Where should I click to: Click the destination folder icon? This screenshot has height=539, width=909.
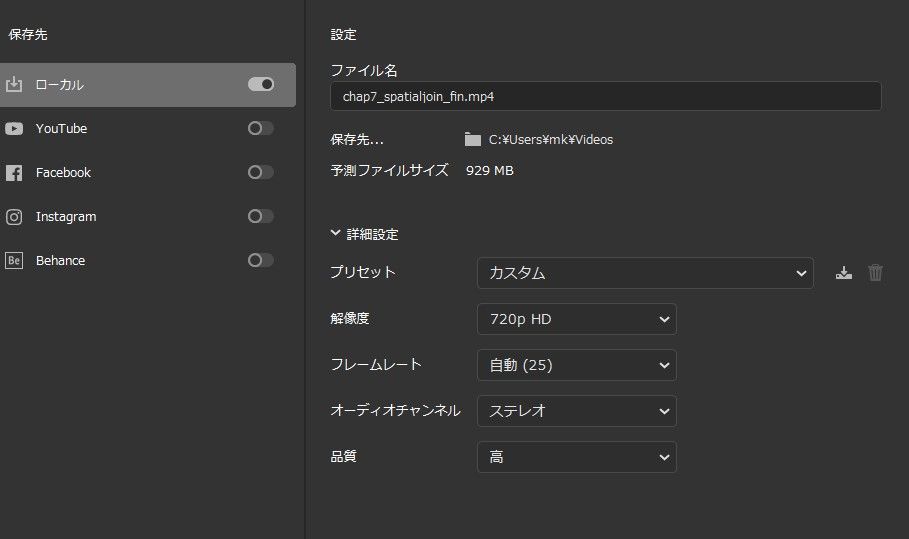(x=473, y=140)
